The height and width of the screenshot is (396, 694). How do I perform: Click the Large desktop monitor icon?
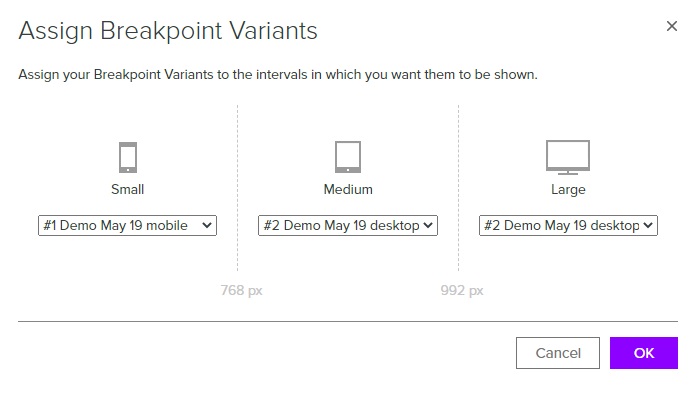[x=568, y=158]
